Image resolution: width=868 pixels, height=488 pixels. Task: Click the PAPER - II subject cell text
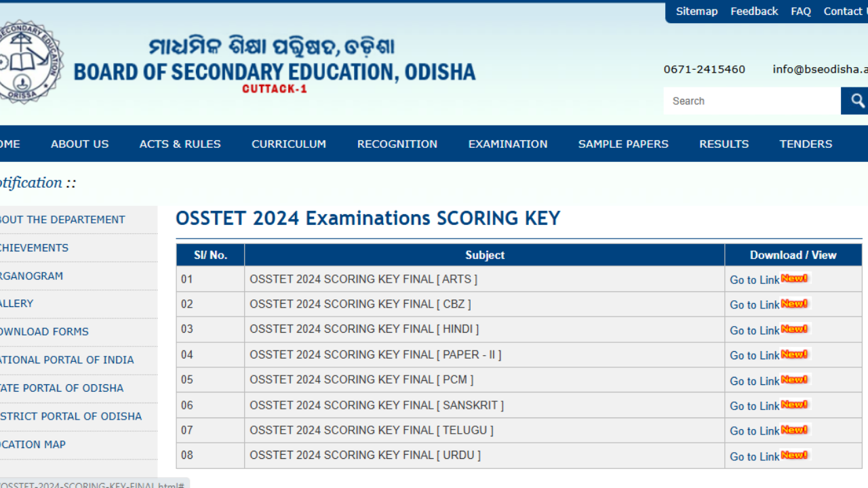pyautogui.click(x=375, y=354)
